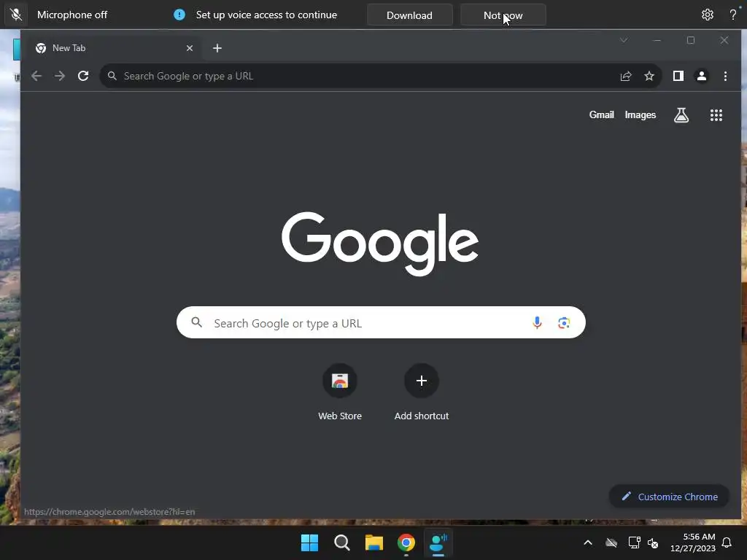Go back with the Chrome back arrow
The height and width of the screenshot is (560, 747).
tap(36, 76)
